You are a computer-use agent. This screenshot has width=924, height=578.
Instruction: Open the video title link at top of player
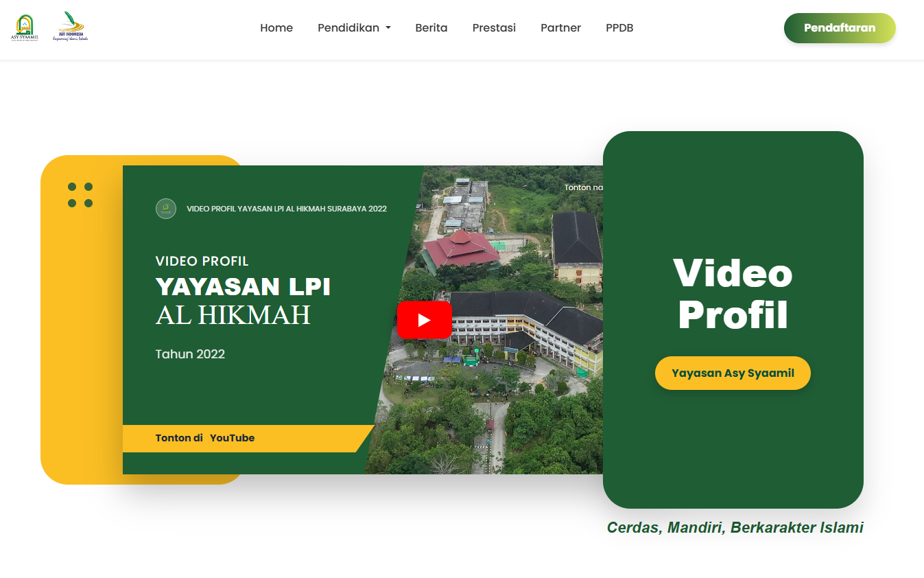[287, 209]
